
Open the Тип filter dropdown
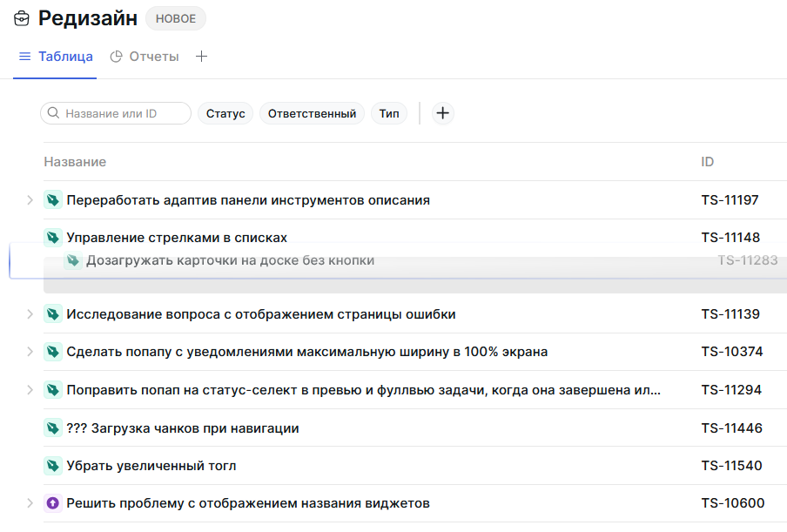pos(388,113)
